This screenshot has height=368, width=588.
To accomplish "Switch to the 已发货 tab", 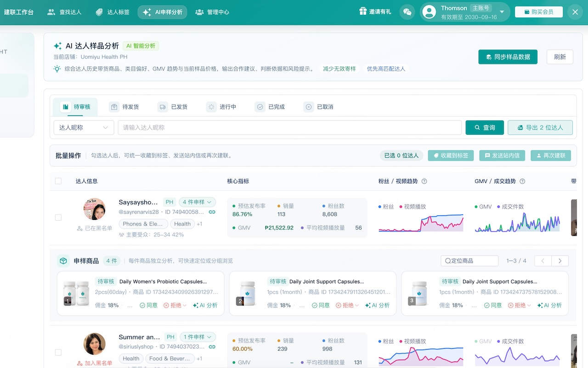I will coord(173,107).
